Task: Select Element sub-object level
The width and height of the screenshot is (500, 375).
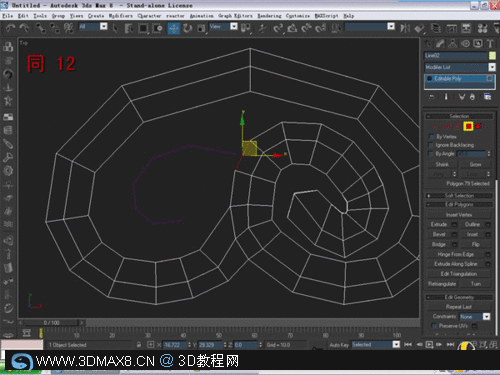Action: point(479,126)
